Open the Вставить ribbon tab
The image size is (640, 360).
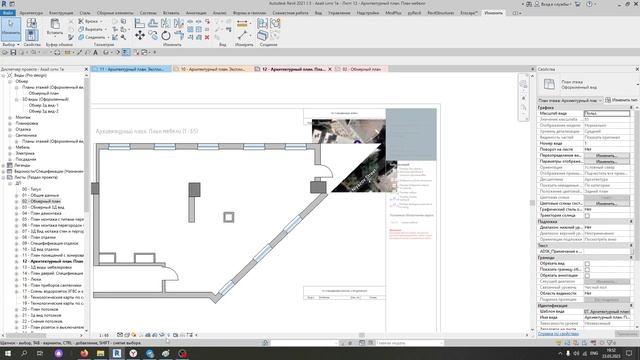(171, 13)
